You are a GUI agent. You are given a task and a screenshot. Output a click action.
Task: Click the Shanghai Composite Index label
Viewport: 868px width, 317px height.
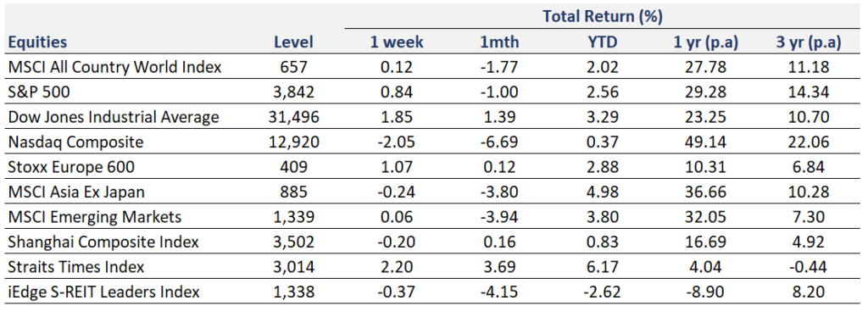103,242
